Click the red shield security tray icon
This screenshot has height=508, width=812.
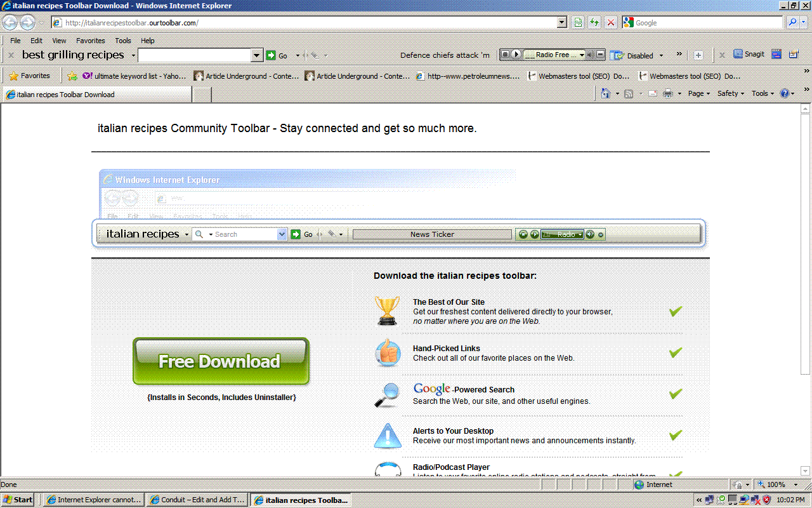766,500
